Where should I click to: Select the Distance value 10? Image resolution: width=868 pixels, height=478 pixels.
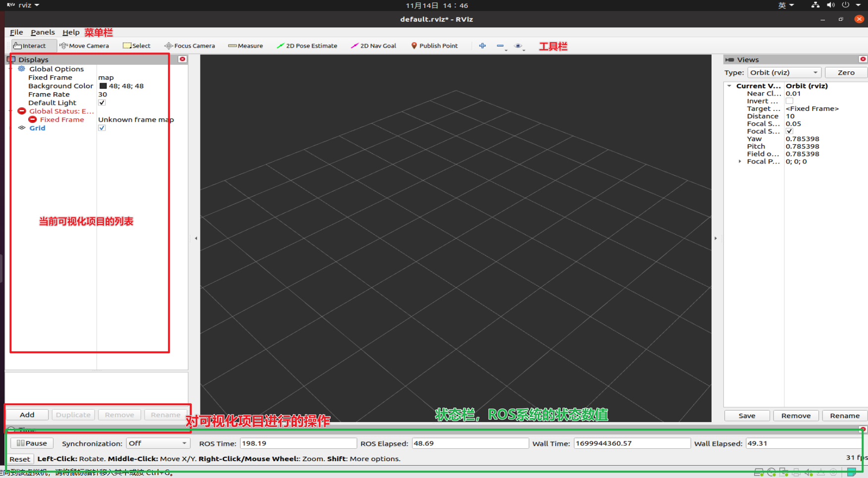click(x=790, y=116)
